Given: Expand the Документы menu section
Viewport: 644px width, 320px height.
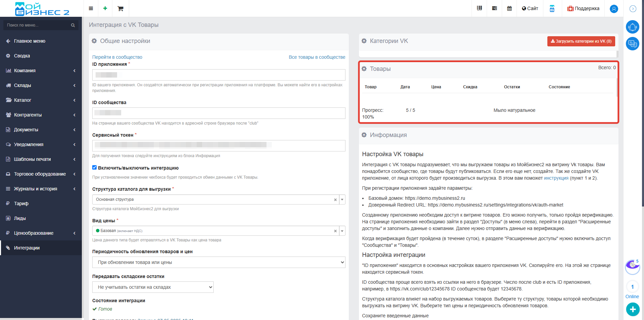Looking at the screenshot, I should click(x=41, y=130).
